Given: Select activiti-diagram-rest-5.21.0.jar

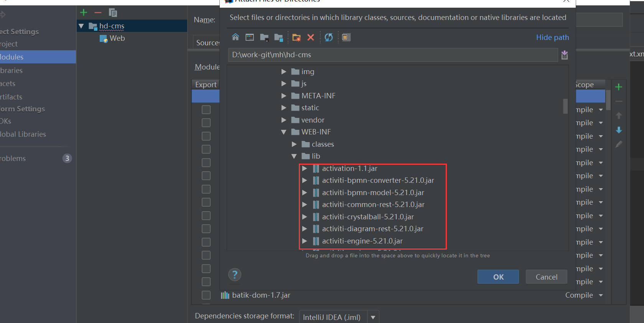Looking at the screenshot, I should click(x=372, y=229).
